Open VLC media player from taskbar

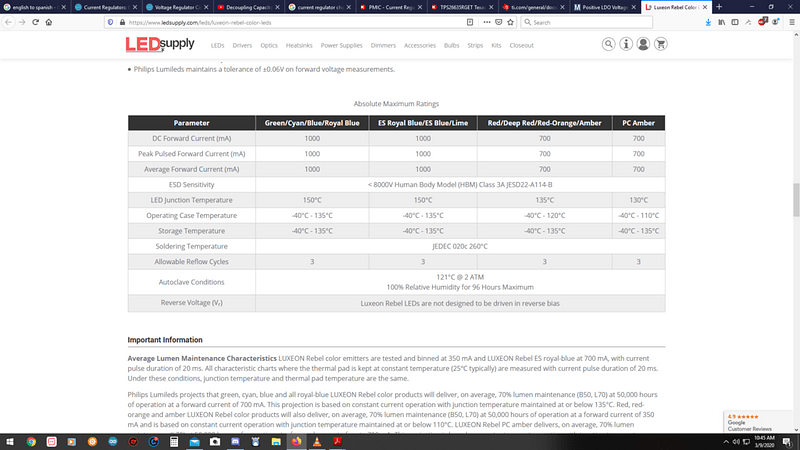(x=317, y=442)
